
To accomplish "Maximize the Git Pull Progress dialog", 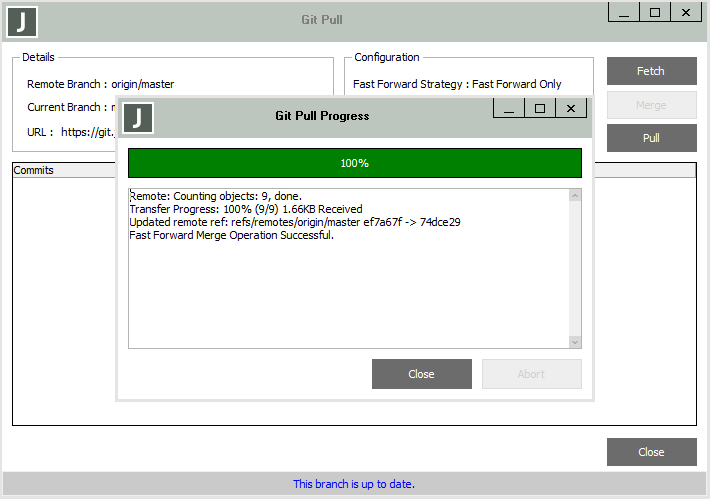I will 540,108.
